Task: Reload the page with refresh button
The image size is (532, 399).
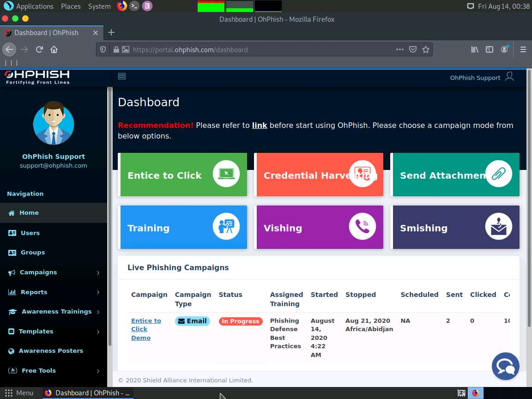Action: (39, 49)
